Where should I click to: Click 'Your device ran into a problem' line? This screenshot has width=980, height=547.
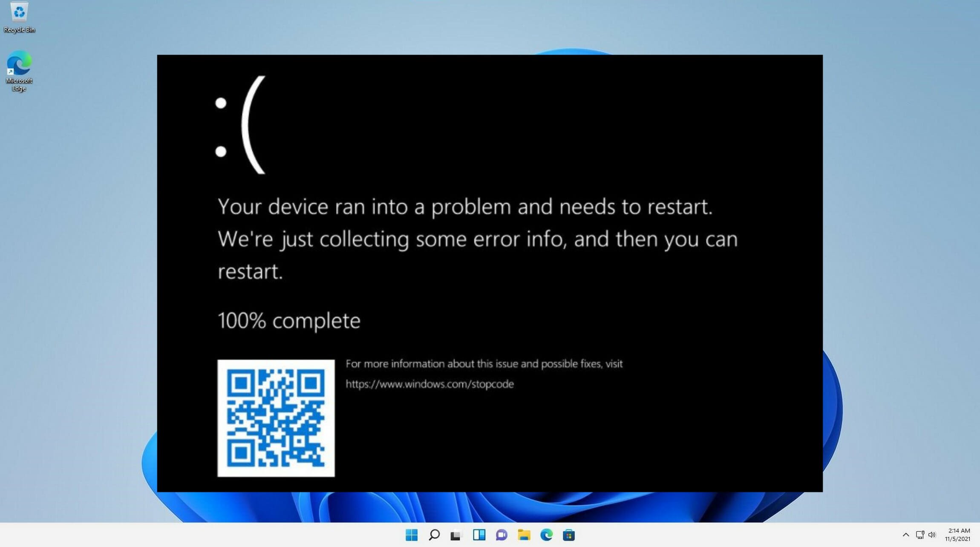tap(465, 207)
